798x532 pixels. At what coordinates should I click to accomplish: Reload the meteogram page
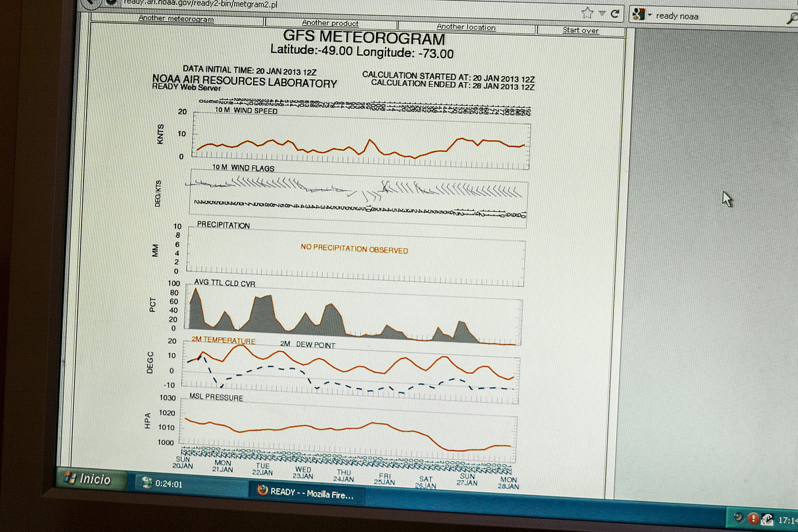point(615,13)
